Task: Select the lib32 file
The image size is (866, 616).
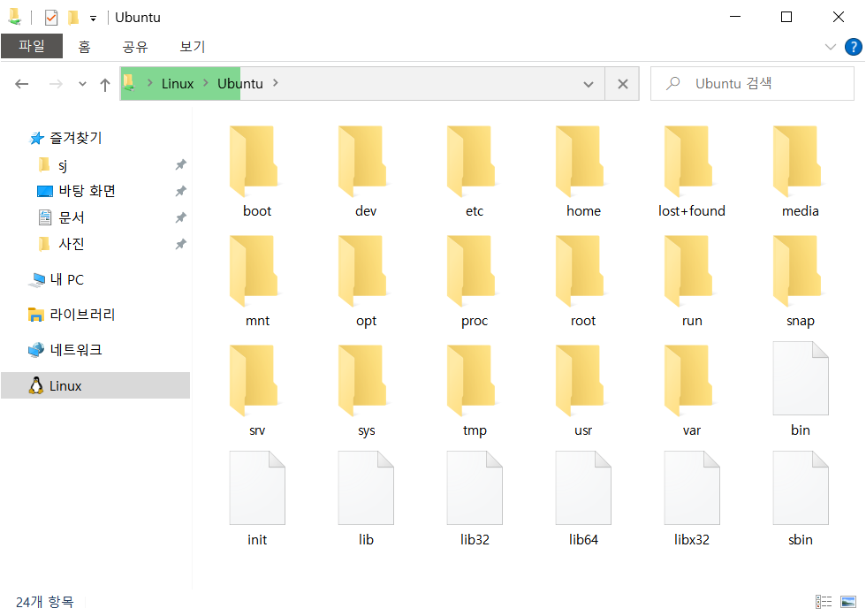Action: pos(475,498)
